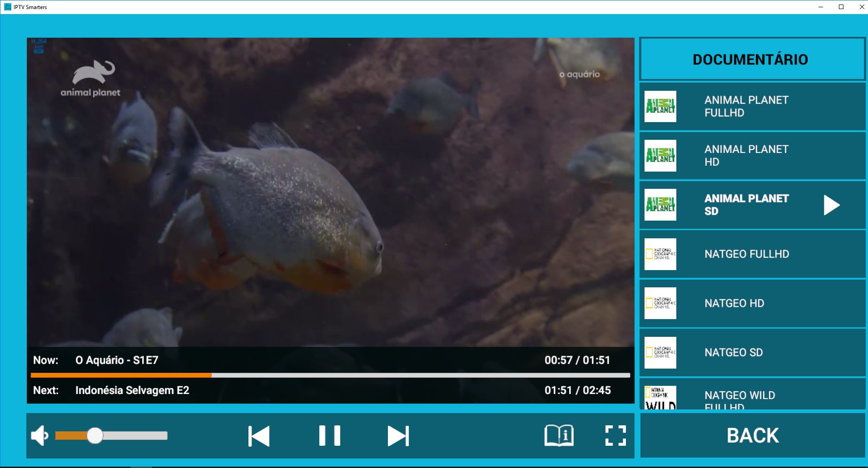The height and width of the screenshot is (468, 868).
Task: Click the Animal Planet FULLHD logo thumbnail
Action: coord(660,106)
